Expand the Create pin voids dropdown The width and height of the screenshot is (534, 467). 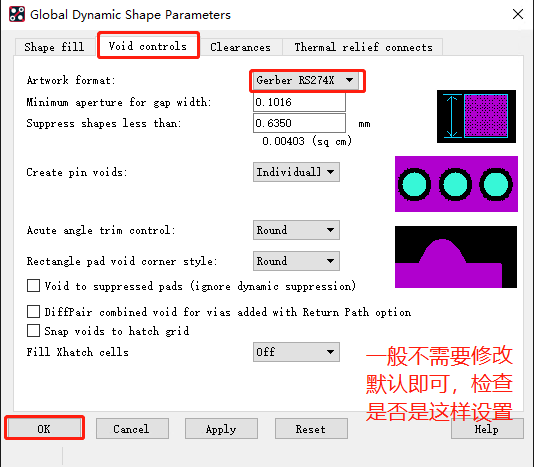(296, 172)
